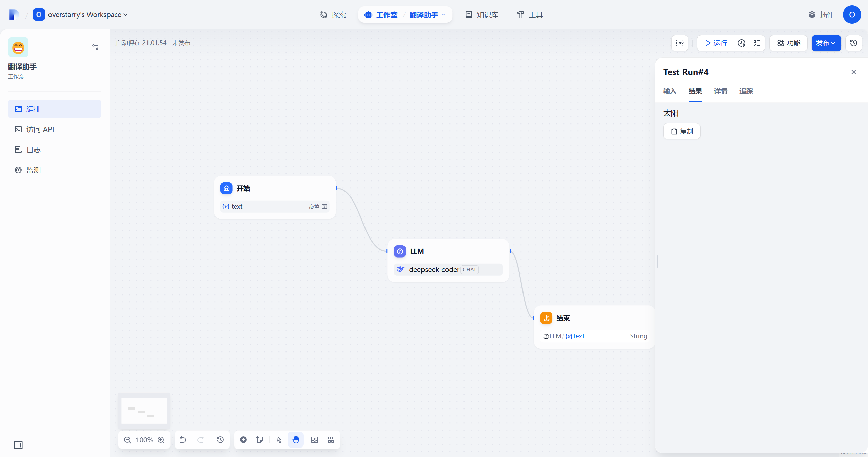Undo the last canvas action
The height and width of the screenshot is (457, 868).
(183, 440)
